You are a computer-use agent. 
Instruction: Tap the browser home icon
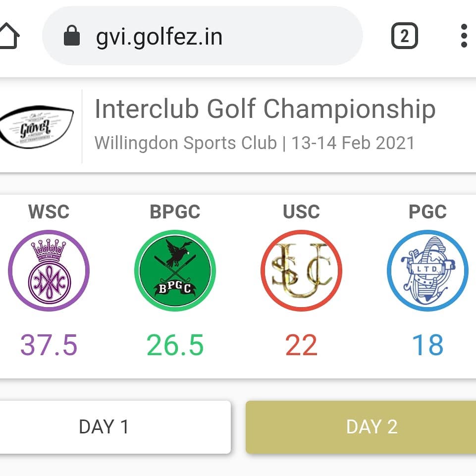tap(9, 36)
